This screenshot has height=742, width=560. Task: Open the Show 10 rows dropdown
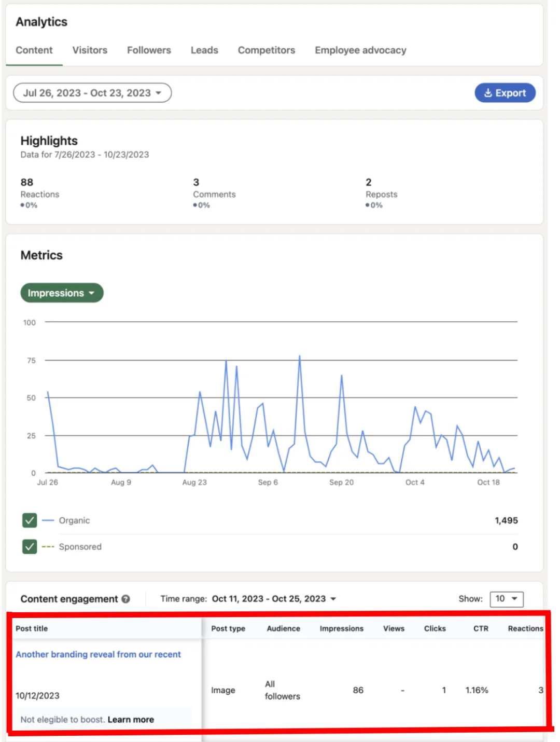coord(507,599)
